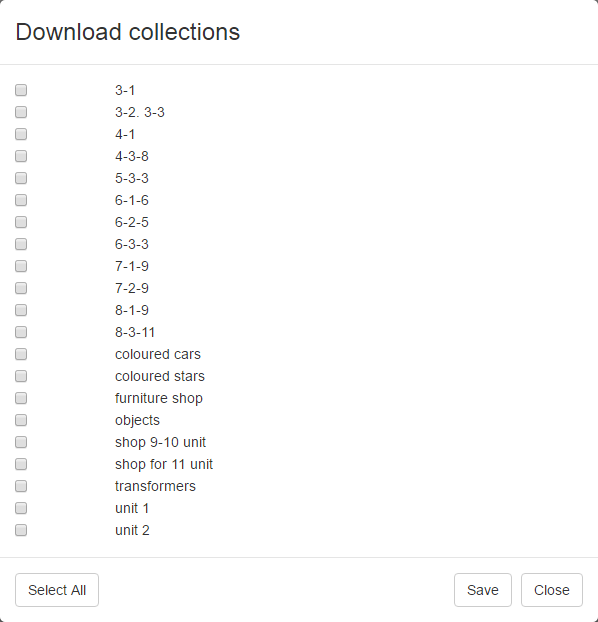Tick the unit 2 checkbox
Screen dimensions: 598x622
point(21,530)
